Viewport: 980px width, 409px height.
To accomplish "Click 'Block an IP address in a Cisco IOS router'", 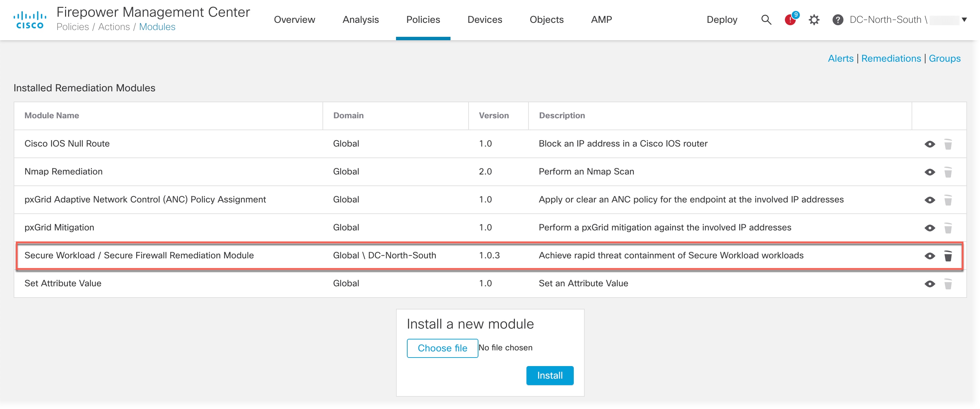I will tap(623, 143).
